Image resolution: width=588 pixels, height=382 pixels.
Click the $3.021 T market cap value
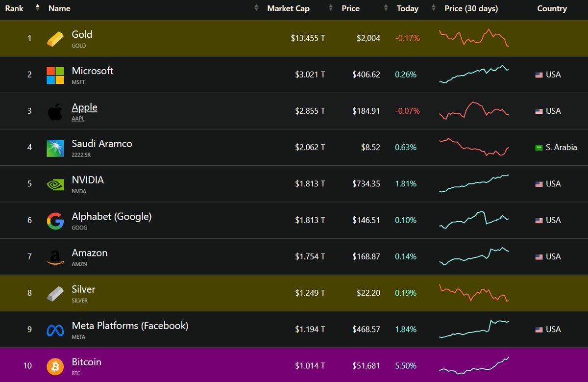coord(310,75)
